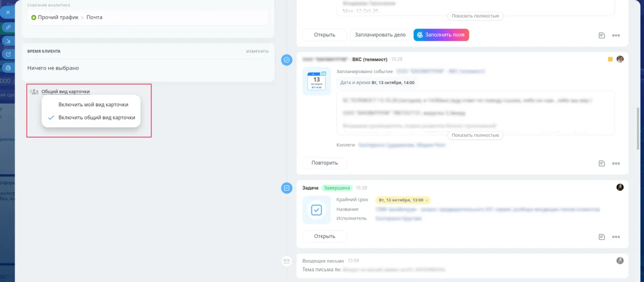Screen dimensions: 644x282
Task: Open the note icon in ВКС event
Action: coord(602,163)
